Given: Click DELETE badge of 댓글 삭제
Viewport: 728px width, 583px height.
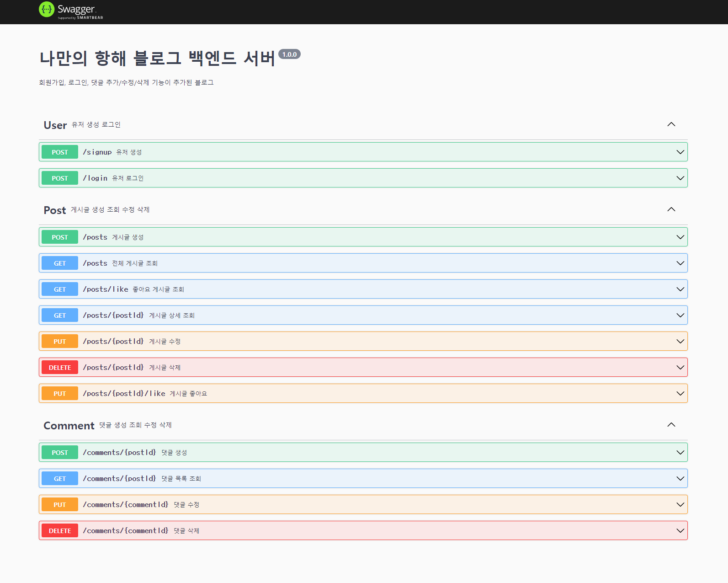Looking at the screenshot, I should point(60,530).
